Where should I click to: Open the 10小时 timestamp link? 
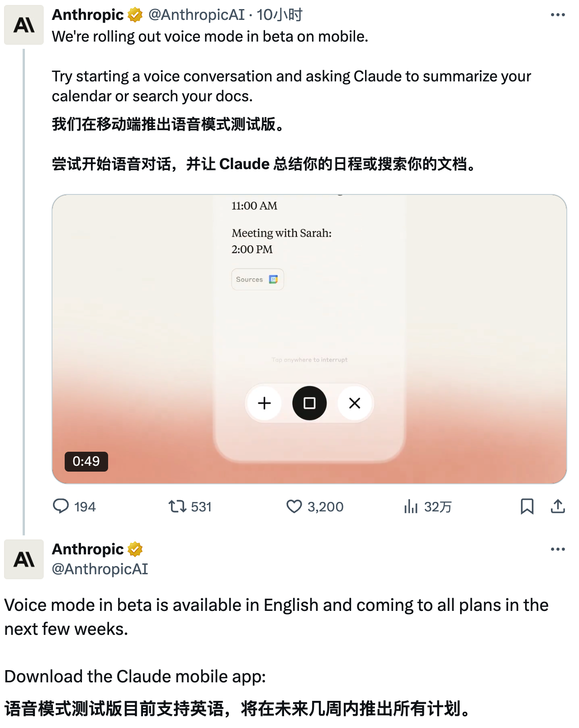(279, 15)
